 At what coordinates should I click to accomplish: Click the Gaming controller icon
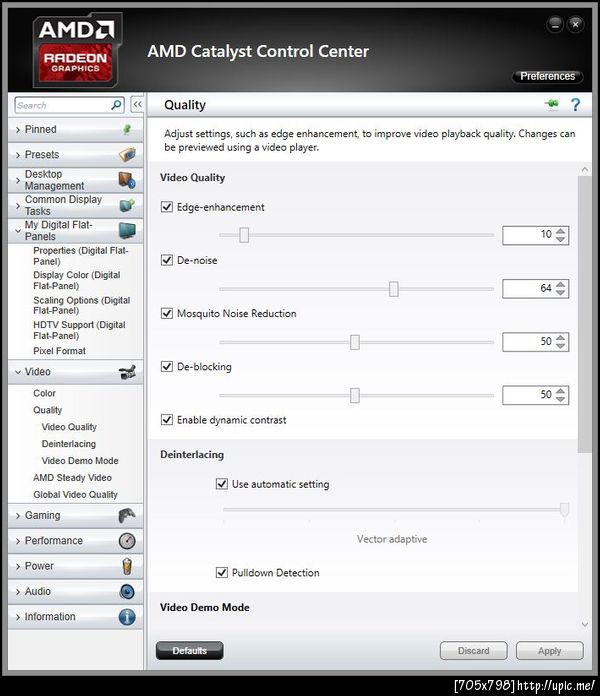tap(127, 515)
